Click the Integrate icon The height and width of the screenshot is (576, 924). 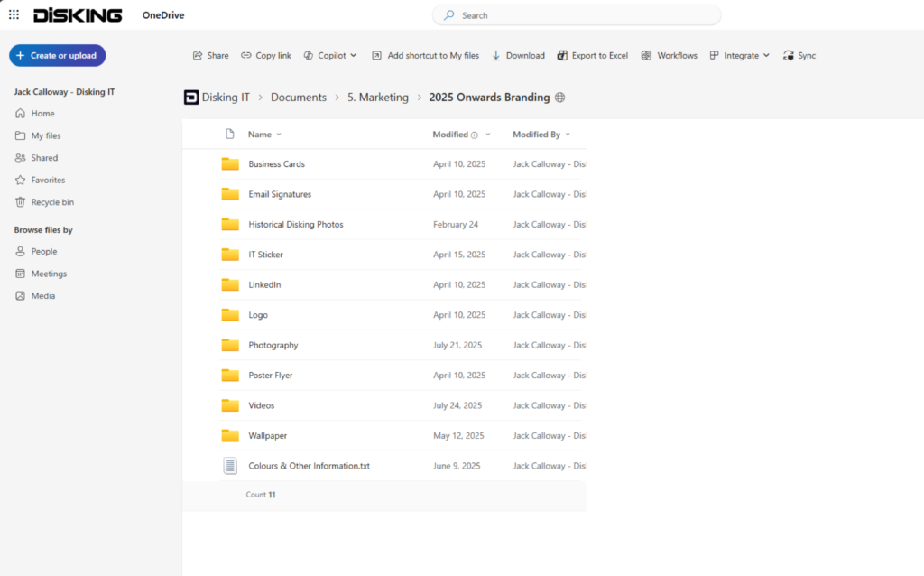coord(715,55)
